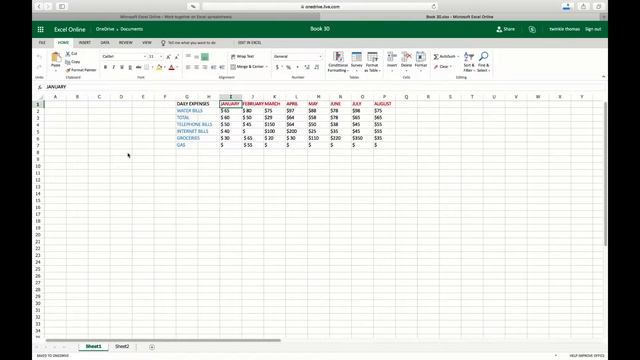The image size is (640, 360).
Task: Decrease the font size
Action: pos(177,57)
